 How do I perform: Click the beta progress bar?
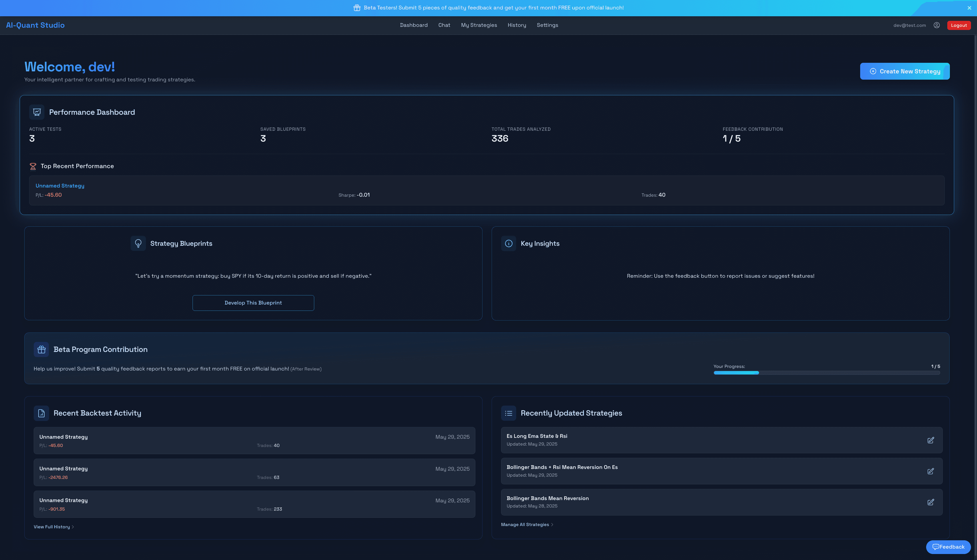click(826, 373)
